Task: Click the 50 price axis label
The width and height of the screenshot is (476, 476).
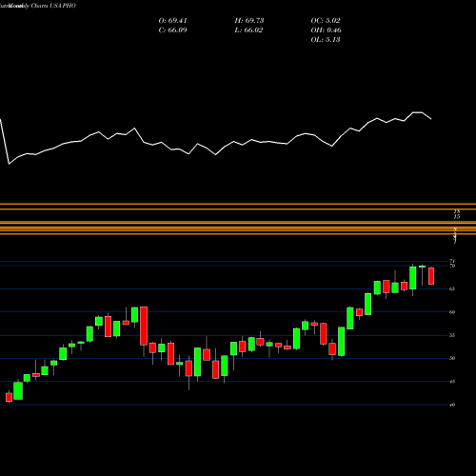Action: (452, 358)
